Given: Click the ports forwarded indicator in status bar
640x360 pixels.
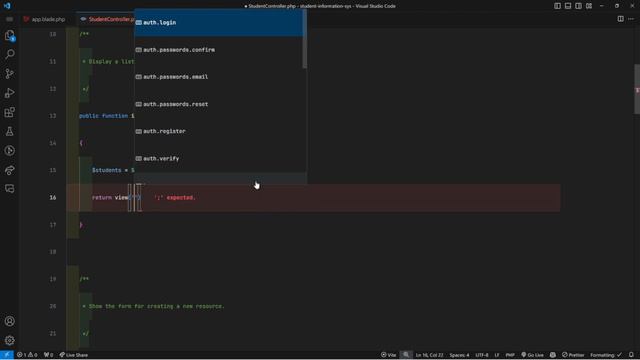Looking at the screenshot, I should 49,355.
